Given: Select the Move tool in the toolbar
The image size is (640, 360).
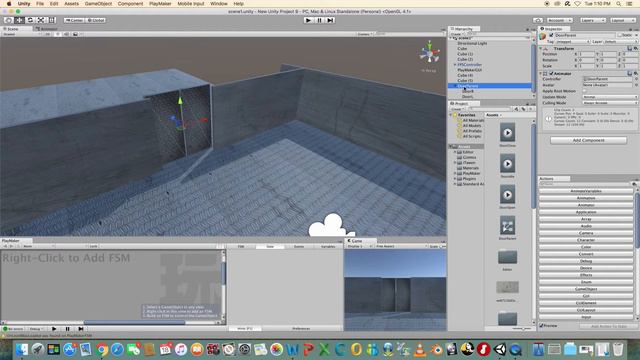Looking at the screenshot, I should (19, 20).
